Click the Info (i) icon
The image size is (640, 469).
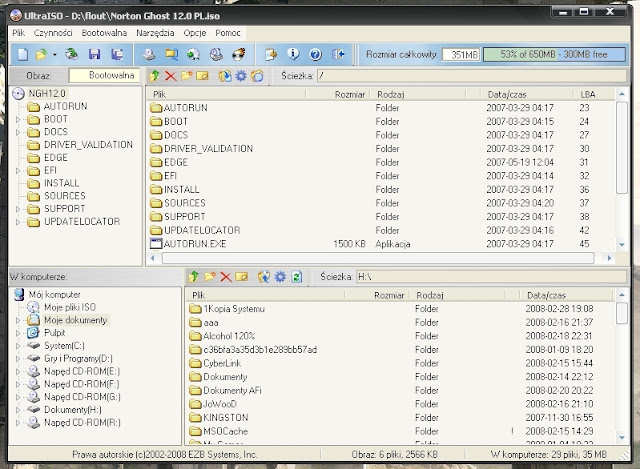293,54
